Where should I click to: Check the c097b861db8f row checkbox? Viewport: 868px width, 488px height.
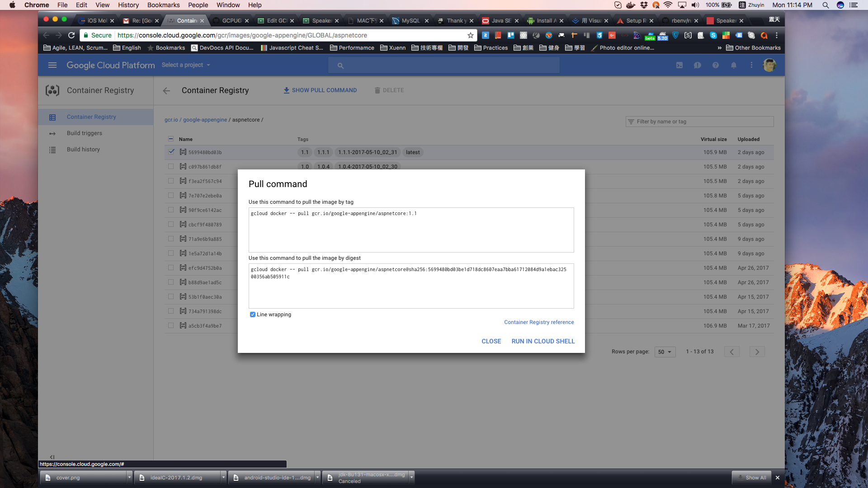(171, 166)
